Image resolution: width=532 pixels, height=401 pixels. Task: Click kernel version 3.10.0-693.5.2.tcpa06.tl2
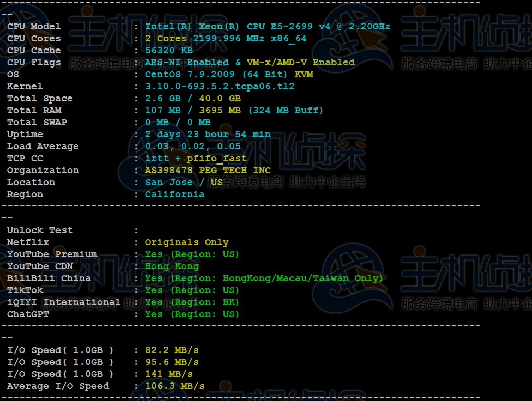point(220,87)
